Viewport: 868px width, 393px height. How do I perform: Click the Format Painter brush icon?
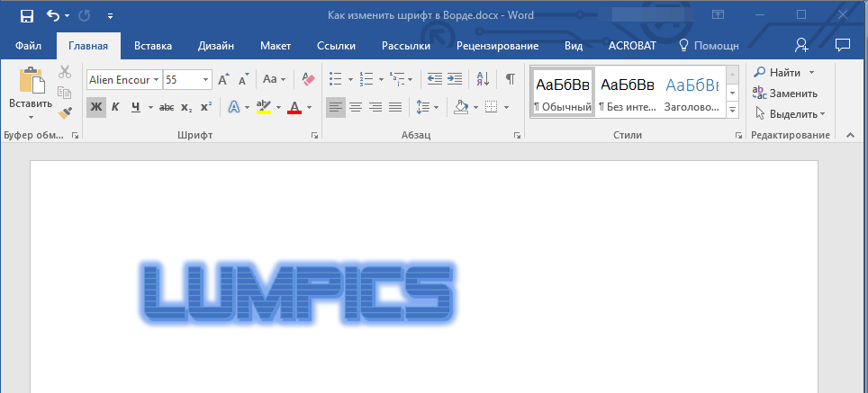(x=65, y=112)
